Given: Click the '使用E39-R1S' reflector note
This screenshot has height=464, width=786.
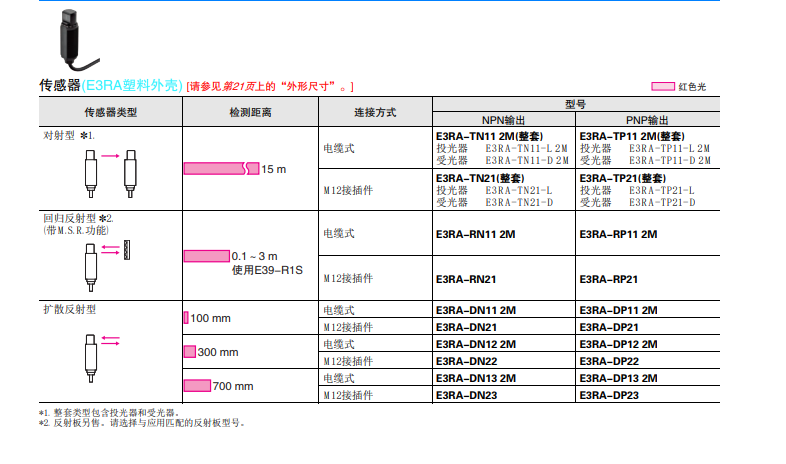Looking at the screenshot, I should coord(267,270).
